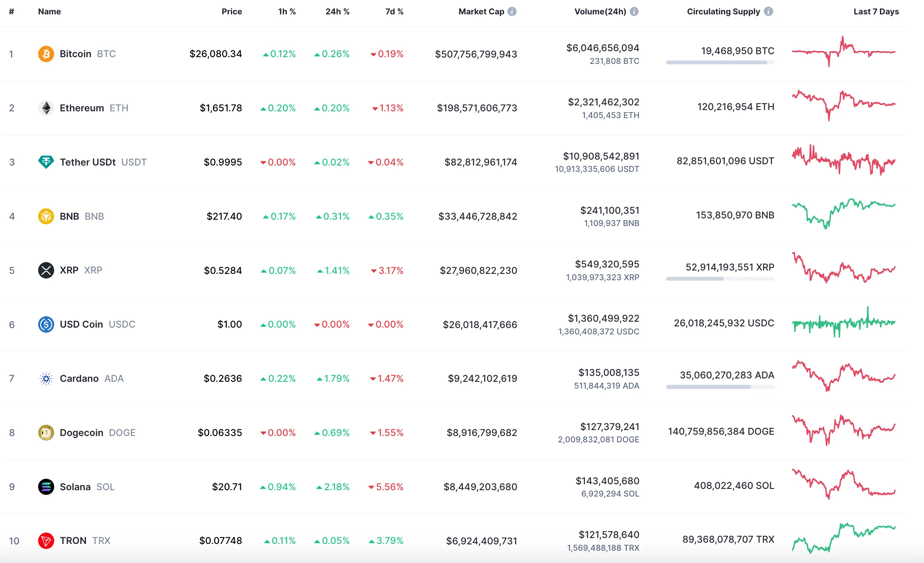The width and height of the screenshot is (924, 563).
Task: Click the Tether USDt logo icon
Action: 46,162
